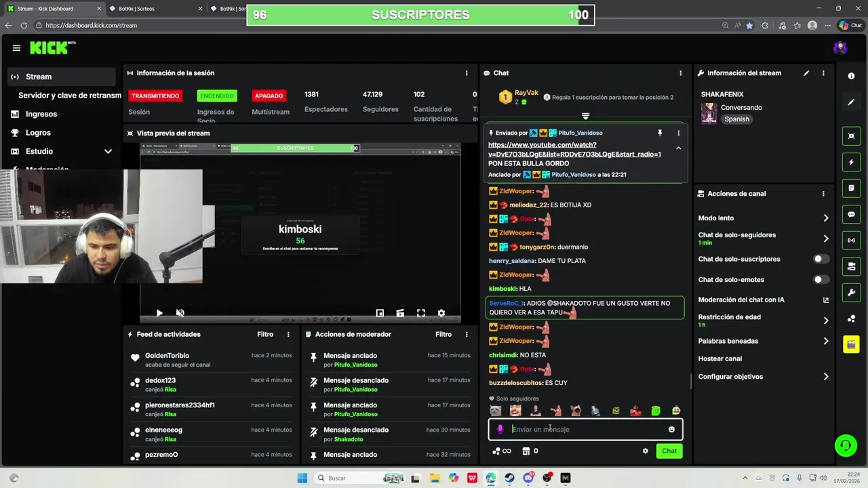Viewport: 868px width, 488px height.
Task: Click the pin icon on pinned message
Action: (x=659, y=134)
